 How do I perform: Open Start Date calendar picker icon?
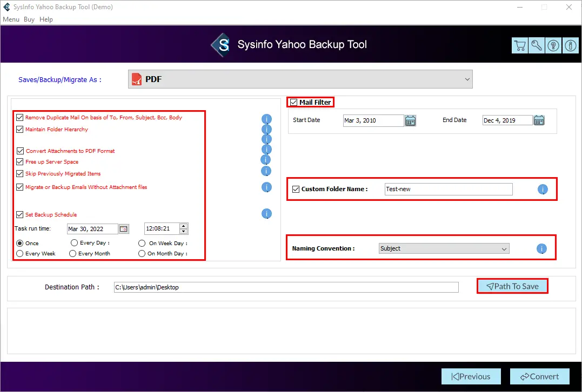tap(411, 120)
